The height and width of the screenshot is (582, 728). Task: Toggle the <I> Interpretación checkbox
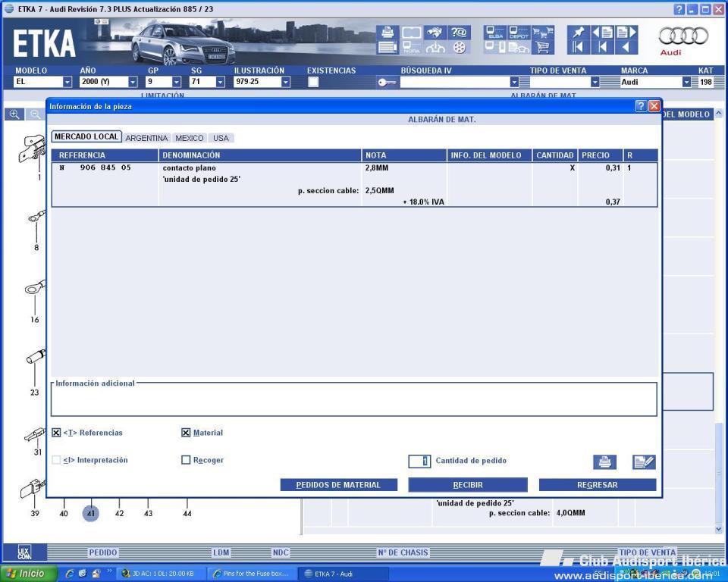(x=56, y=460)
